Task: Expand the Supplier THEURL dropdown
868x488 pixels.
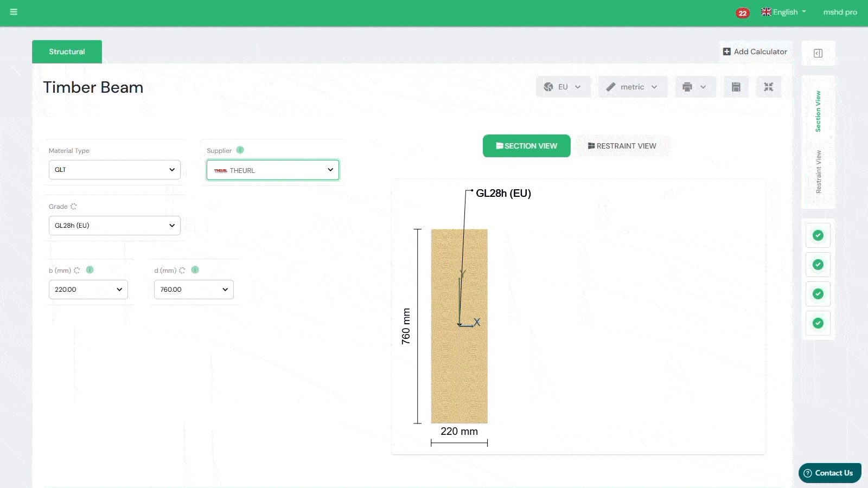Action: (272, 170)
